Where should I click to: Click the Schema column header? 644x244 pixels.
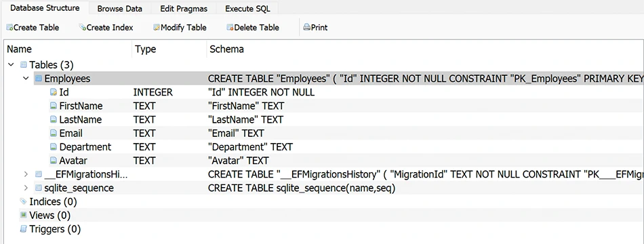point(425,49)
